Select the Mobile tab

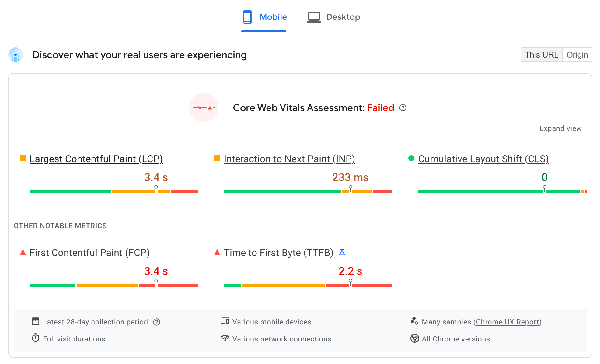click(x=264, y=17)
